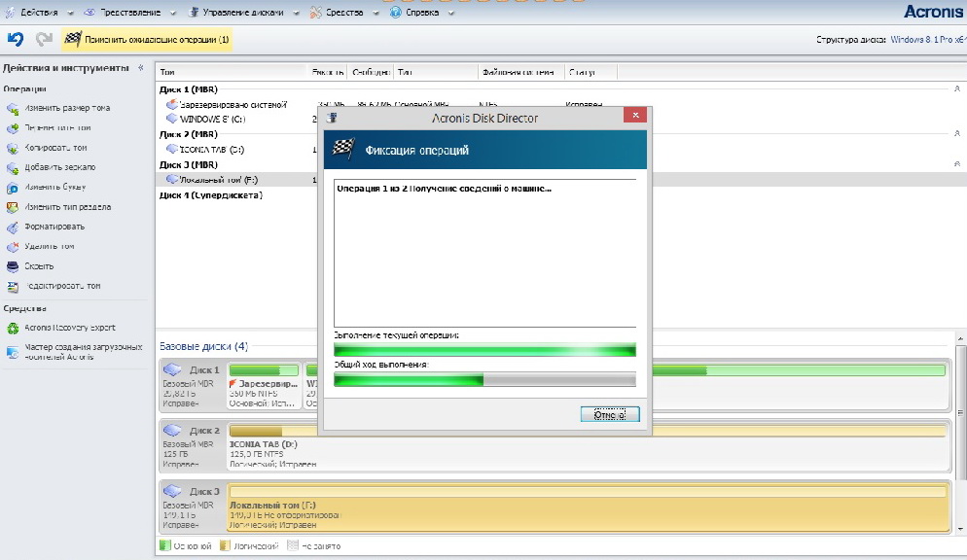Open the 'Структура диска' Windows 8.1 Pro dropdown

[926, 40]
